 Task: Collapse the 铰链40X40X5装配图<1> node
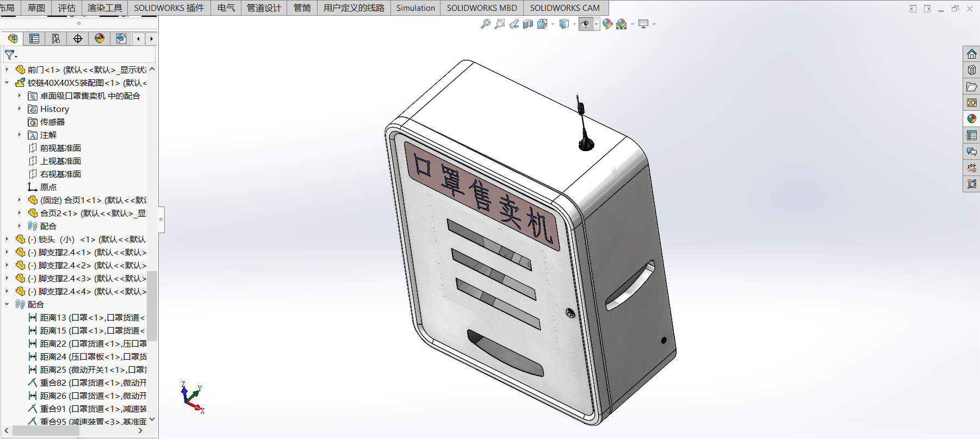click(x=7, y=83)
